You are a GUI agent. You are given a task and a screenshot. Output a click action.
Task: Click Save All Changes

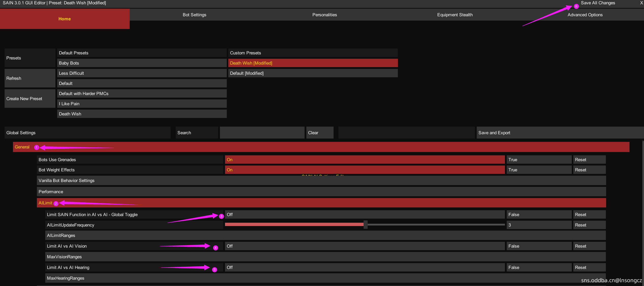(x=598, y=3)
